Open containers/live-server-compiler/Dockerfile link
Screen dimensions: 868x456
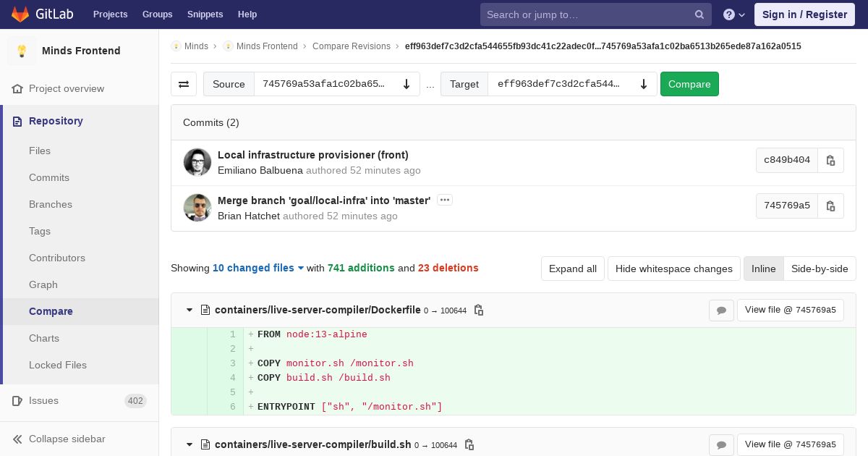318,310
